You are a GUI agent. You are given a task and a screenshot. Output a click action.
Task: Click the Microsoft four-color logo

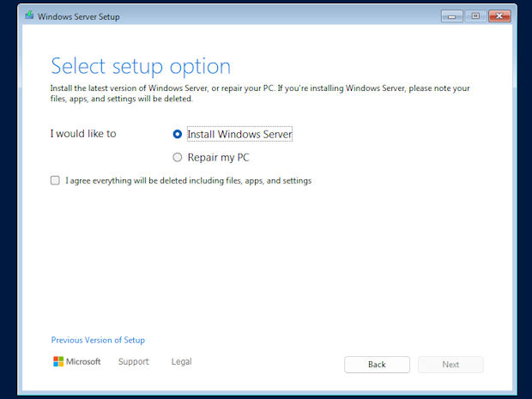click(58, 361)
